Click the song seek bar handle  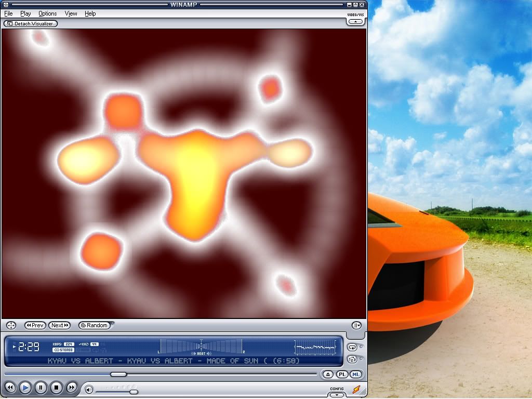118,374
